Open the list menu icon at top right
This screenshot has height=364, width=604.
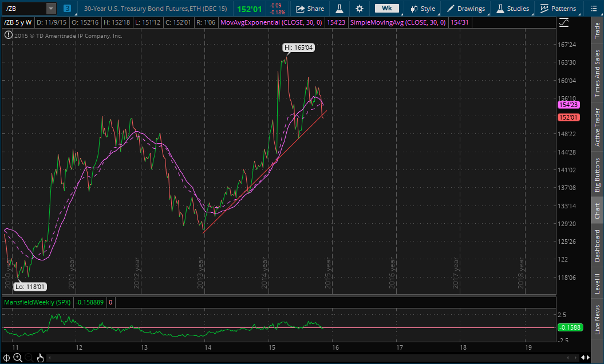pyautogui.click(x=594, y=9)
